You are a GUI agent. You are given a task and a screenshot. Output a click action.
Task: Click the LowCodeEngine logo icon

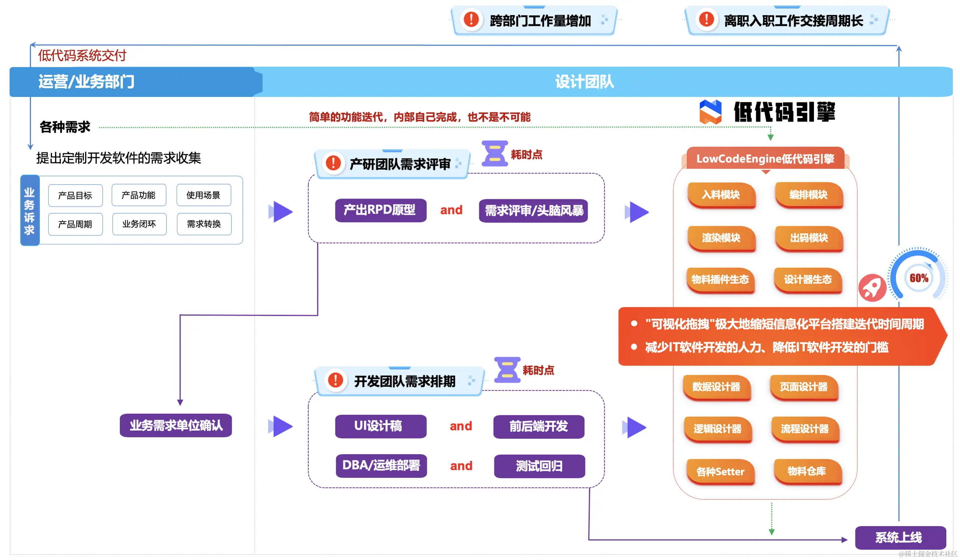[710, 112]
